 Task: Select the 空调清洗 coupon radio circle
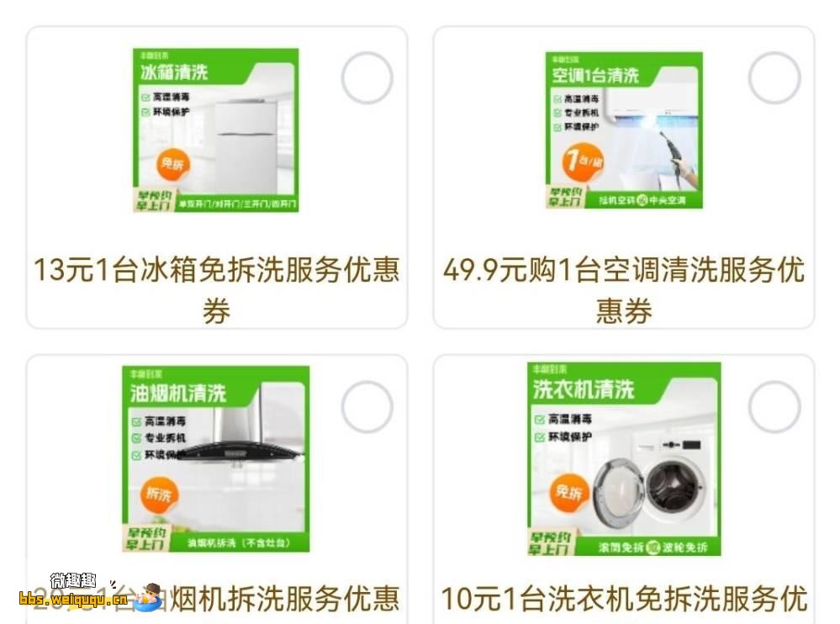click(774, 78)
